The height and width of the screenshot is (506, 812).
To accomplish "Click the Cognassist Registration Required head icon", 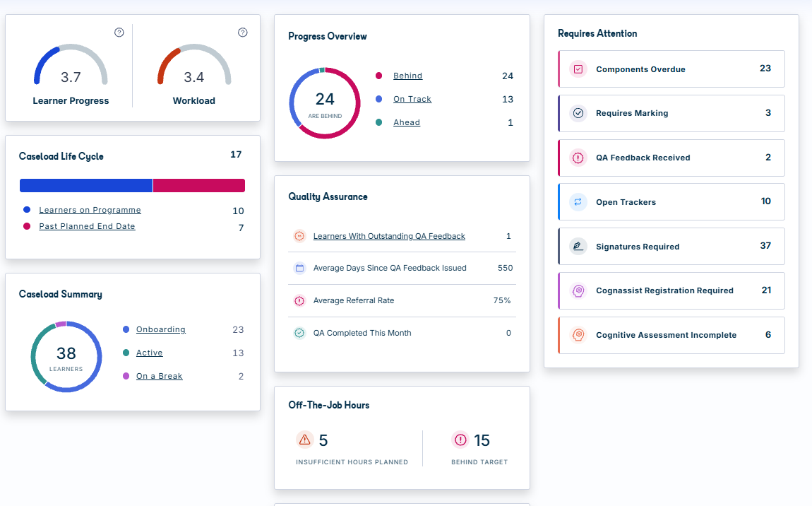I will point(578,290).
